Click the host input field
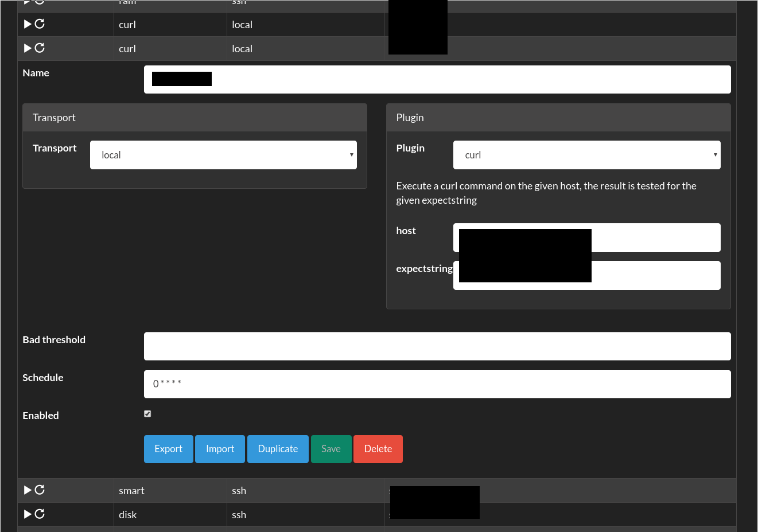Viewport: 758px width, 532px height. click(x=654, y=238)
